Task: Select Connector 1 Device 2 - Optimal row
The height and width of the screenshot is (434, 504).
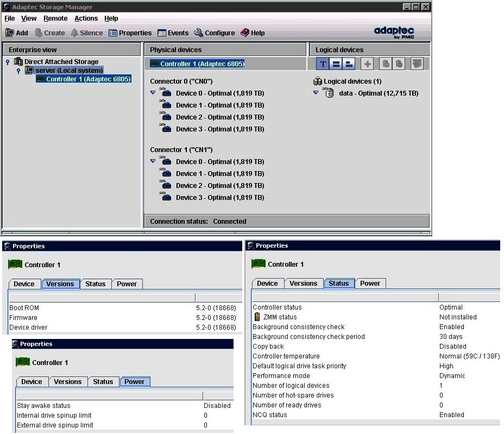Action: (212, 185)
